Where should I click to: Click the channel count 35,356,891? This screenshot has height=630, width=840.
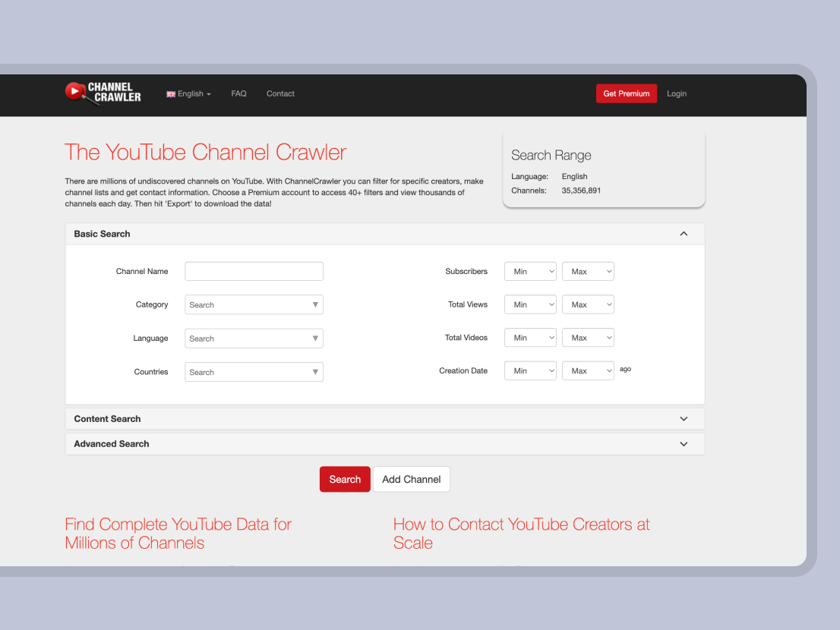[581, 191]
